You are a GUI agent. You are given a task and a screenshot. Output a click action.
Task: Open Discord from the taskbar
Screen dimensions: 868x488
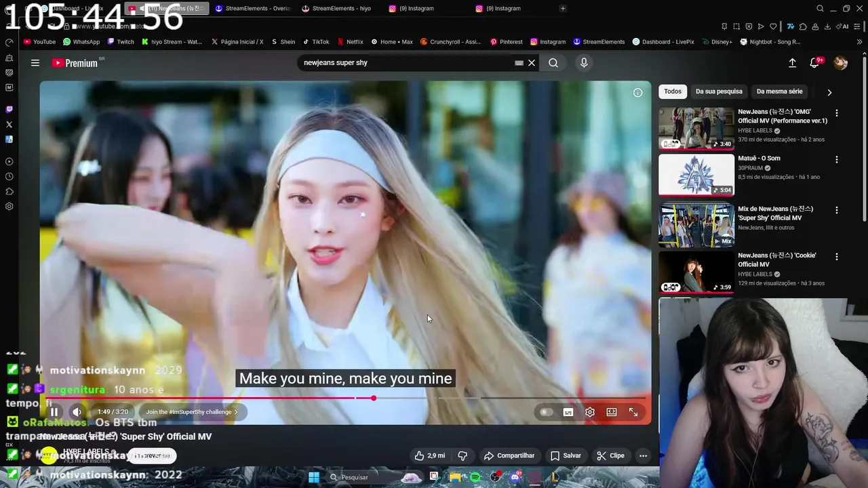click(515, 477)
